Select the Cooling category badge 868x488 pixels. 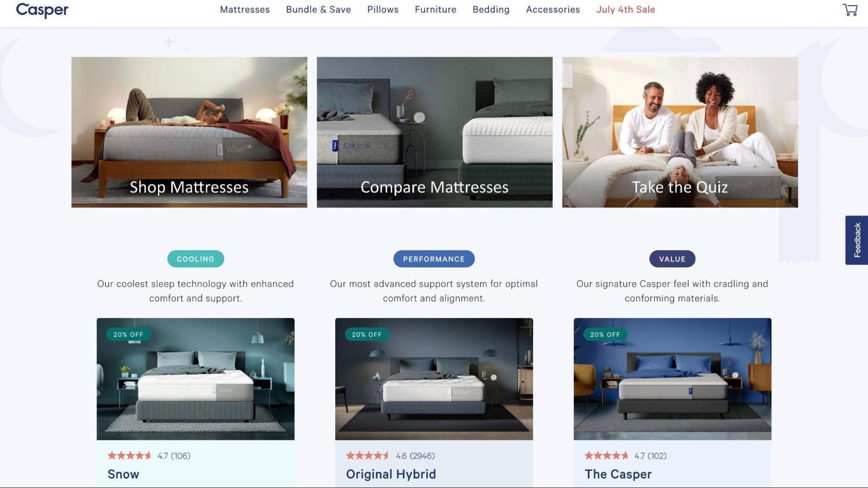(196, 259)
